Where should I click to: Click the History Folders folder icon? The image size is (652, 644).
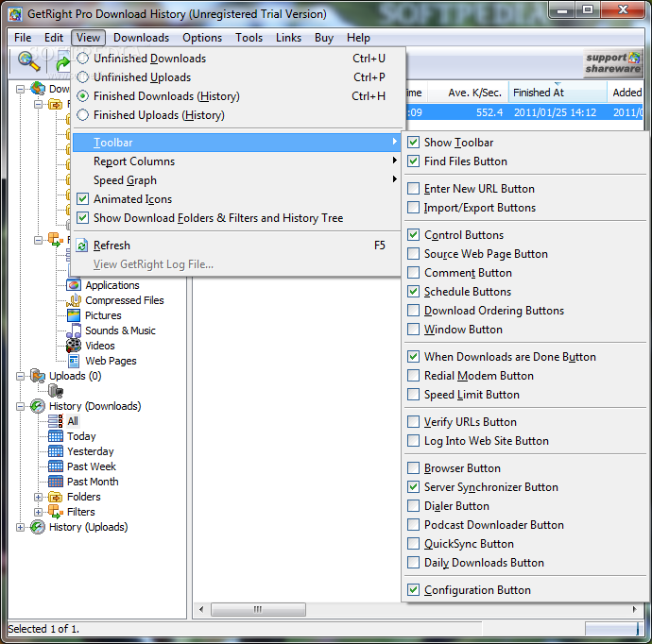pos(56,497)
